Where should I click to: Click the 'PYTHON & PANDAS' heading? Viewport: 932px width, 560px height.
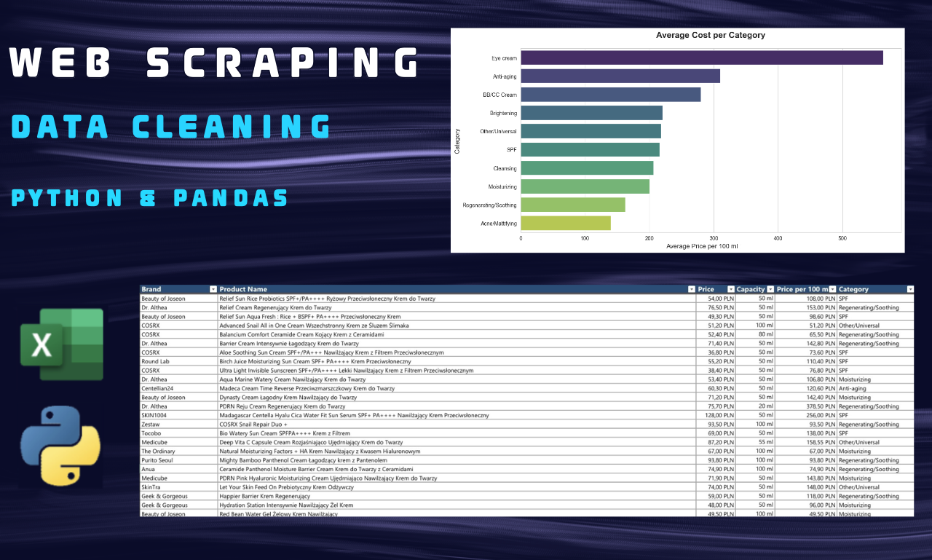[150, 197]
